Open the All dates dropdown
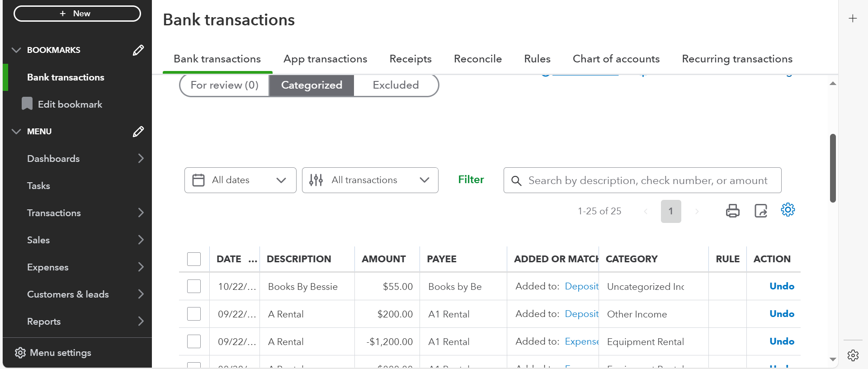 [x=240, y=180]
